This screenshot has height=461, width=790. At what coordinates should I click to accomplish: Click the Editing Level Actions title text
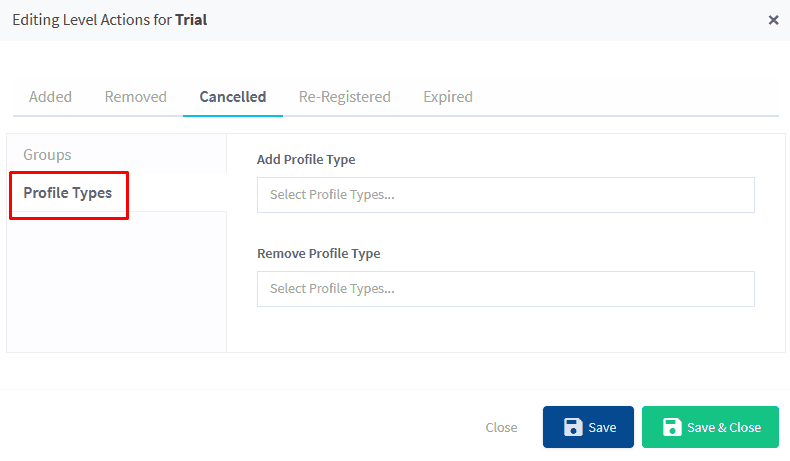coord(92,20)
